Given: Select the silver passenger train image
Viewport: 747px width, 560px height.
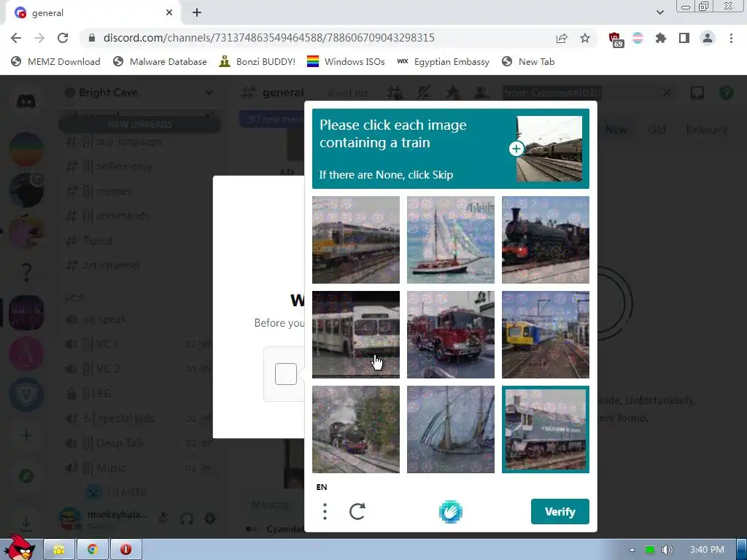Looking at the screenshot, I should pyautogui.click(x=356, y=239).
